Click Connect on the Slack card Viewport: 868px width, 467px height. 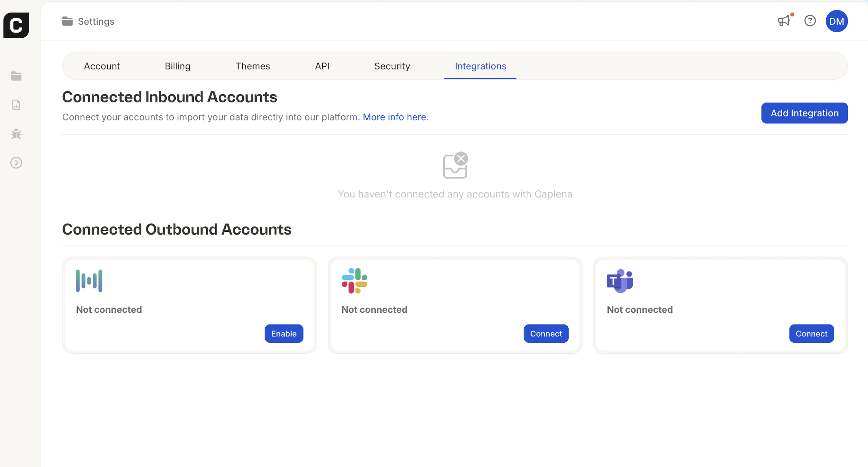pyautogui.click(x=546, y=334)
